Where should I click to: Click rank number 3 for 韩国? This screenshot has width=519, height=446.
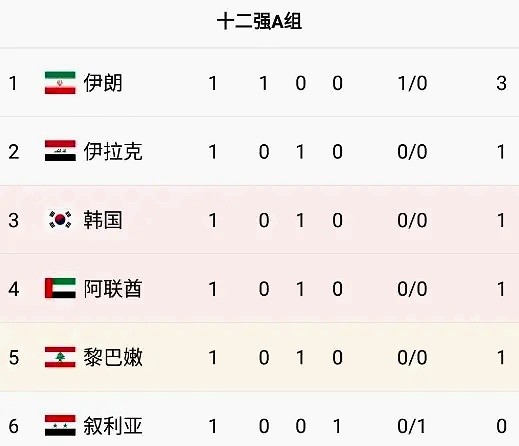(13, 220)
